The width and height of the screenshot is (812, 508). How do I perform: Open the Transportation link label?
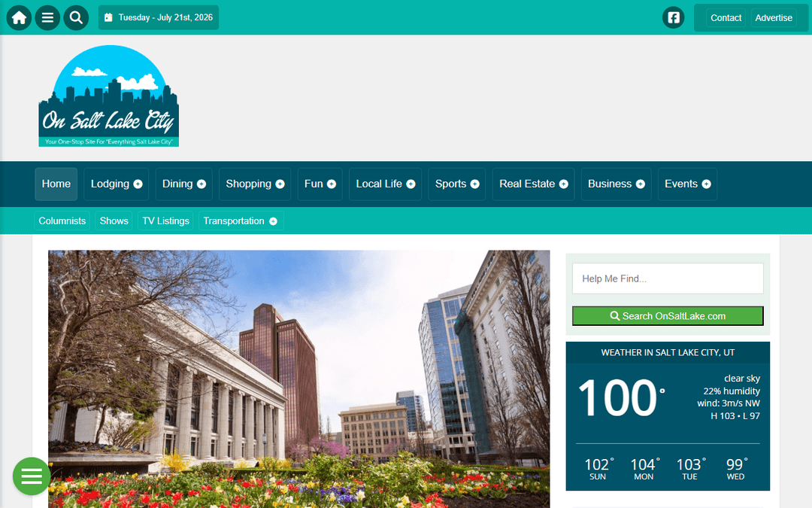pos(234,221)
